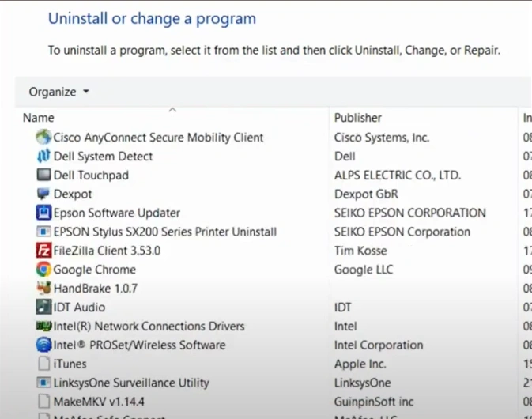Click the Dexpot GbR publisher cell

pyautogui.click(x=366, y=194)
